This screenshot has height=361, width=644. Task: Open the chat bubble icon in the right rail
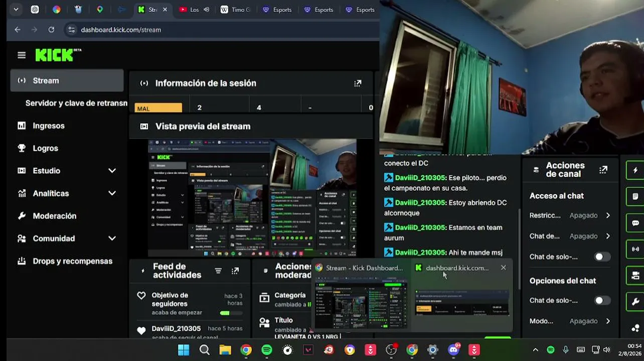pyautogui.click(x=635, y=223)
